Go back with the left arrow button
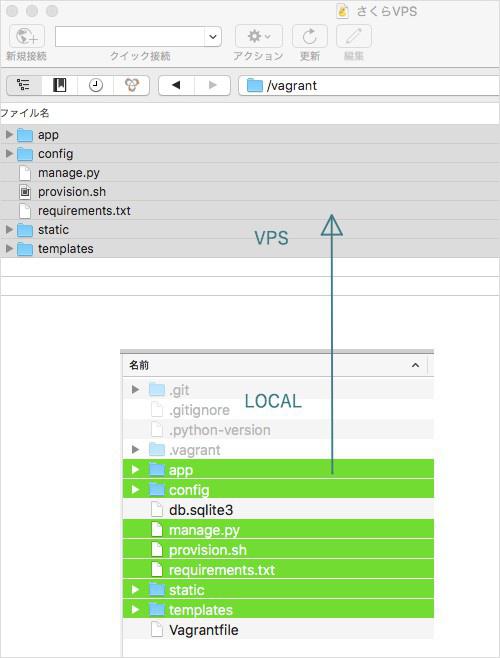Image resolution: width=500 pixels, height=658 pixels. (176, 85)
